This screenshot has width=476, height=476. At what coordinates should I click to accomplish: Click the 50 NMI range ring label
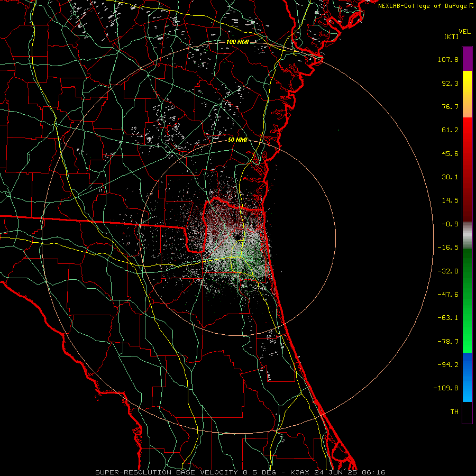click(237, 140)
